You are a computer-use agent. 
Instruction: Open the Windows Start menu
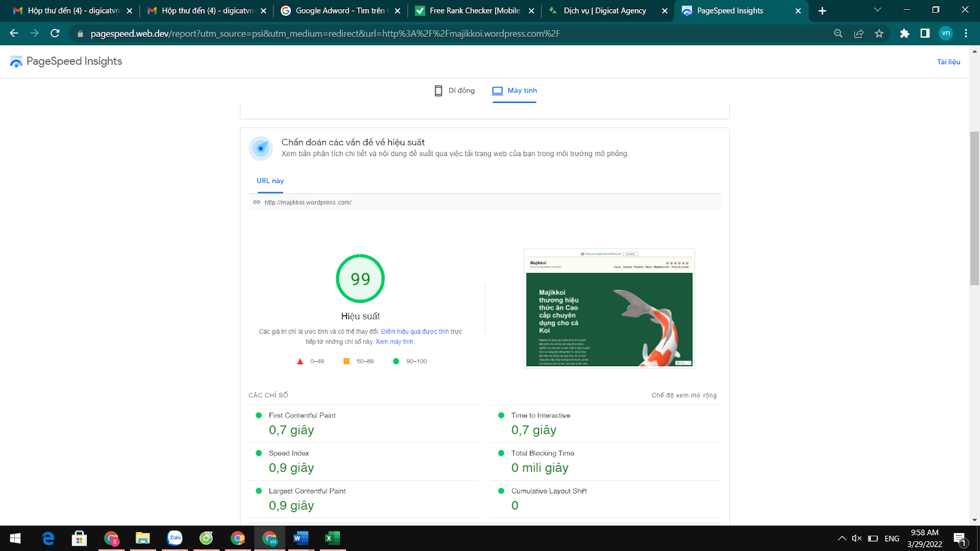(15, 538)
